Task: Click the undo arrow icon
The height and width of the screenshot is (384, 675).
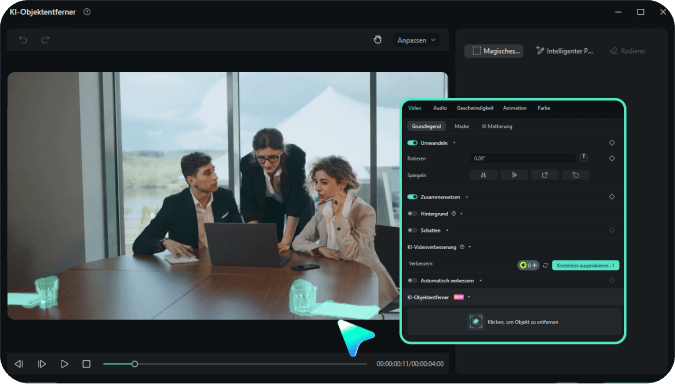Action: [x=23, y=40]
